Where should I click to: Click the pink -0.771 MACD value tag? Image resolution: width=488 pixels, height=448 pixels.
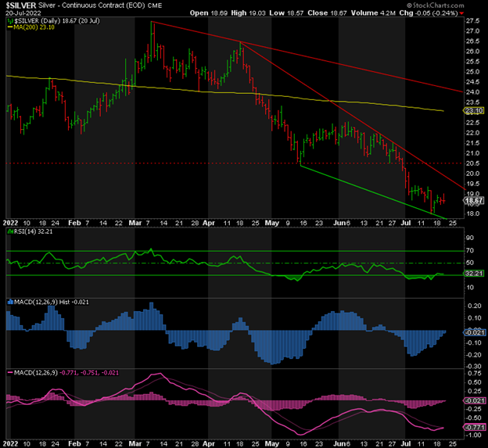(x=474, y=428)
